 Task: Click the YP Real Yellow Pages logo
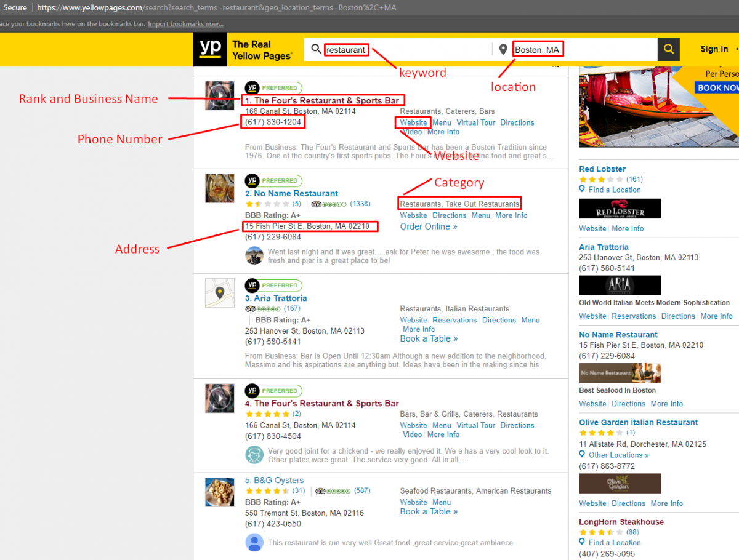pyautogui.click(x=209, y=49)
